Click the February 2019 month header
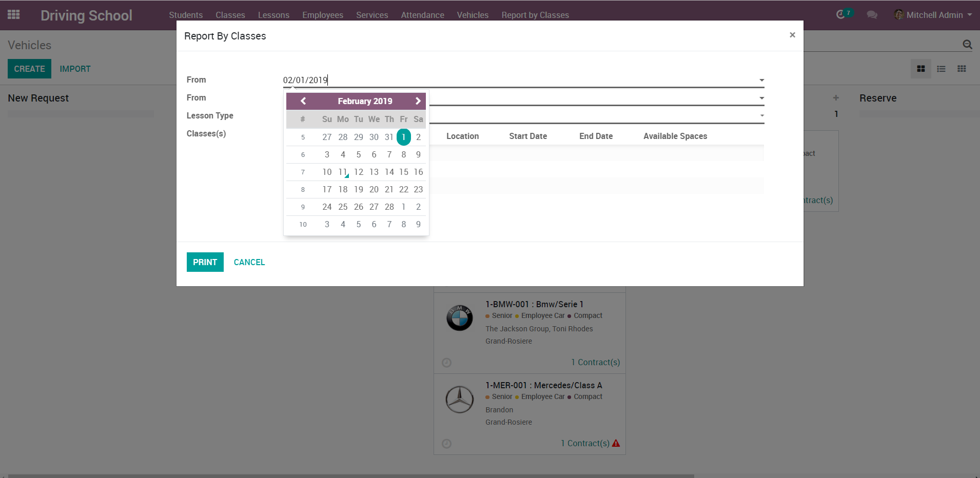Viewport: 980px width, 478px height. pos(365,101)
